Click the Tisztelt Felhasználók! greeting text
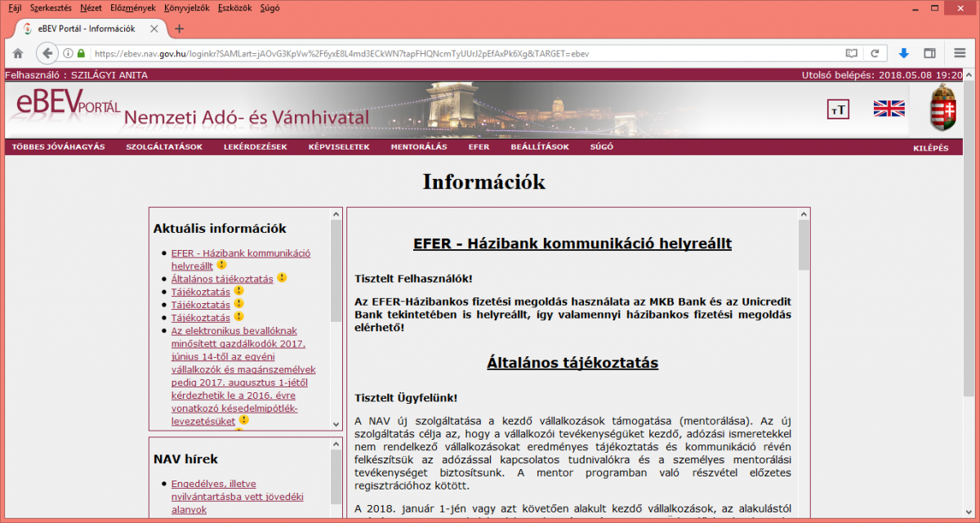Image resolution: width=980 pixels, height=523 pixels. 413,279
